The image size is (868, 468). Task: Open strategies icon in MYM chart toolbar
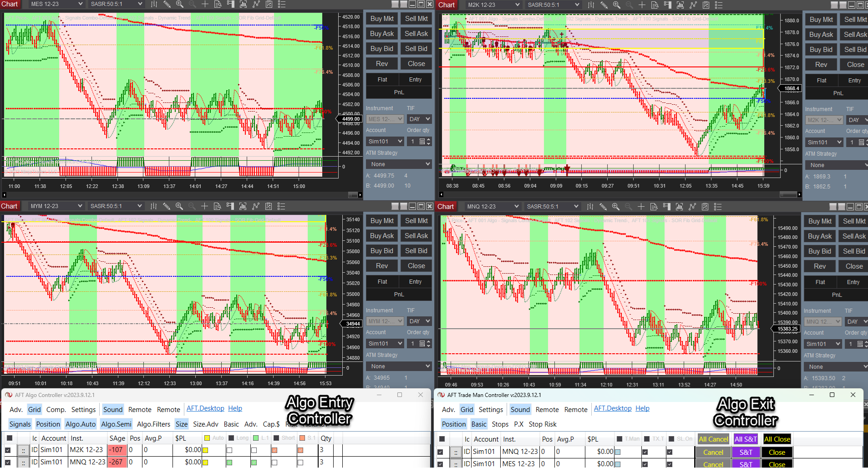click(269, 206)
